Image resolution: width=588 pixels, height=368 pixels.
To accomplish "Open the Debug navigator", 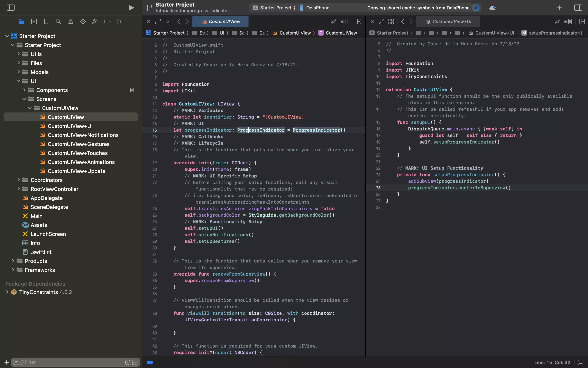I will tap(95, 21).
